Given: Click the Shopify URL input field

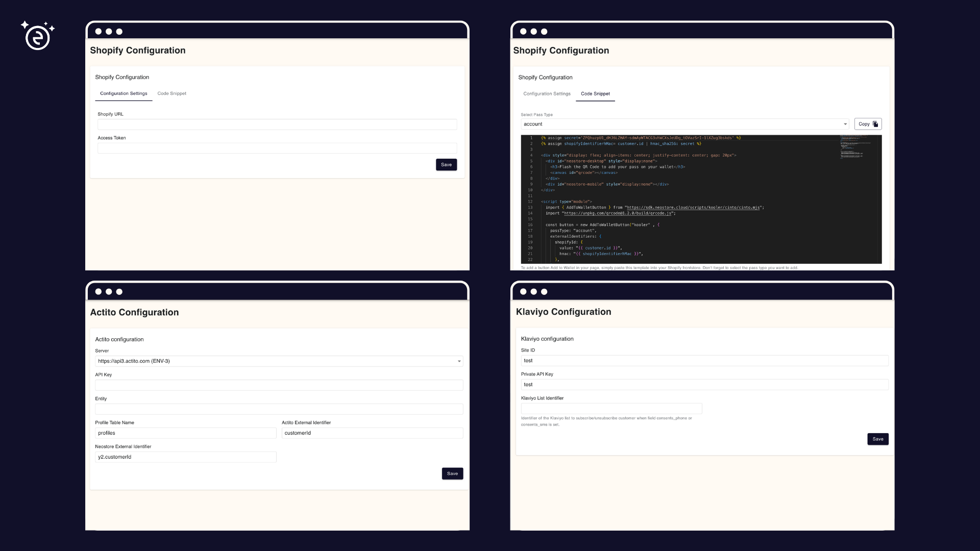Looking at the screenshot, I should (277, 124).
